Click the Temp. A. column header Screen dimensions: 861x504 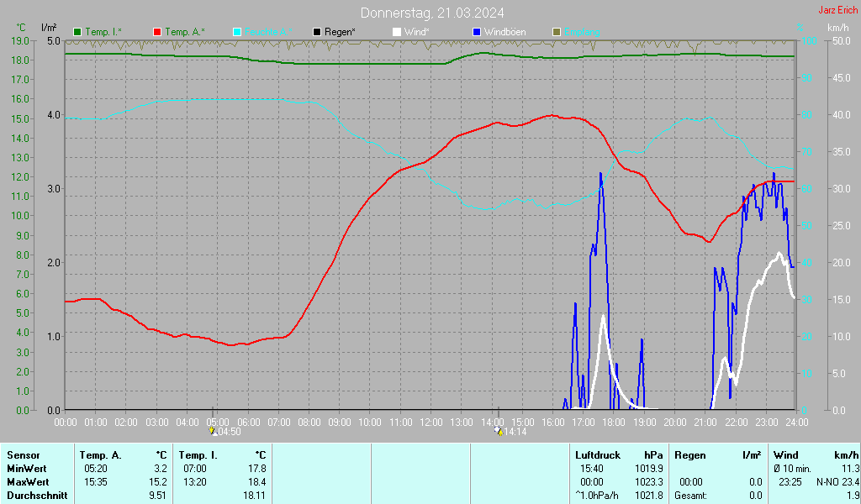[x=100, y=454]
